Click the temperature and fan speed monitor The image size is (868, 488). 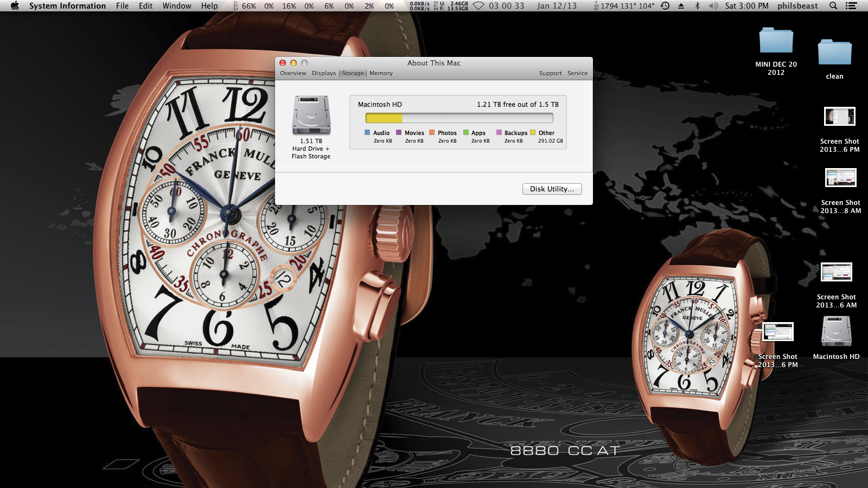624,6
